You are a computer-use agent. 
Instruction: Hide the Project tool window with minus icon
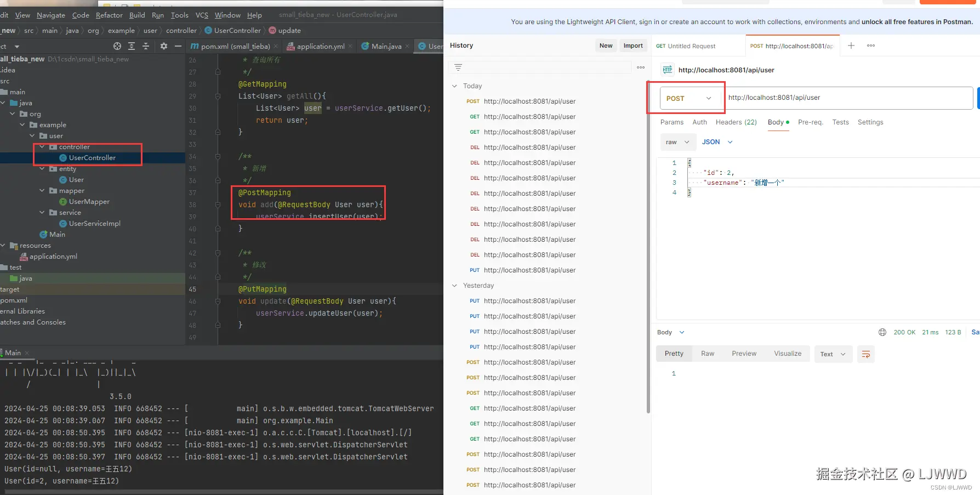point(178,46)
